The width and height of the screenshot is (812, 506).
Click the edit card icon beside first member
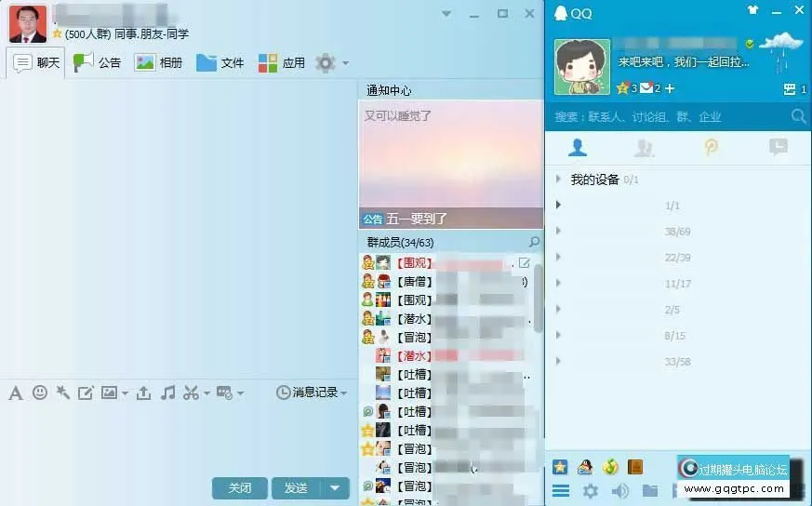(x=524, y=263)
